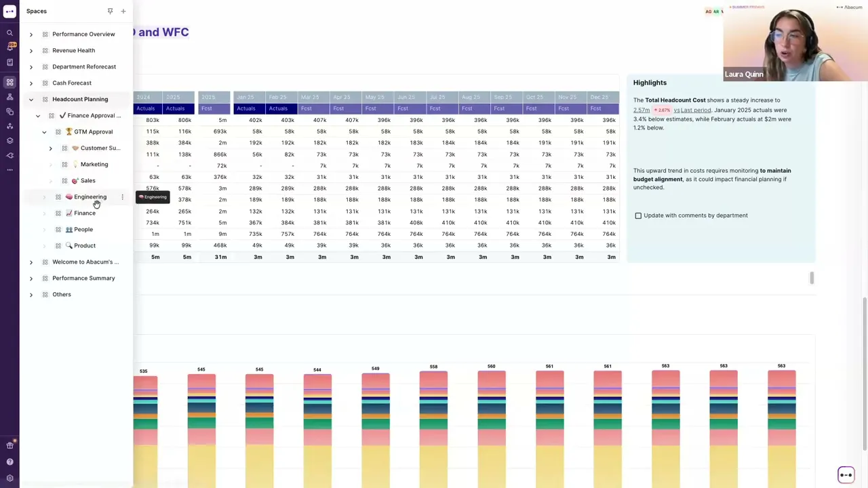Click the page vertical scrollbar on right

click(865, 373)
